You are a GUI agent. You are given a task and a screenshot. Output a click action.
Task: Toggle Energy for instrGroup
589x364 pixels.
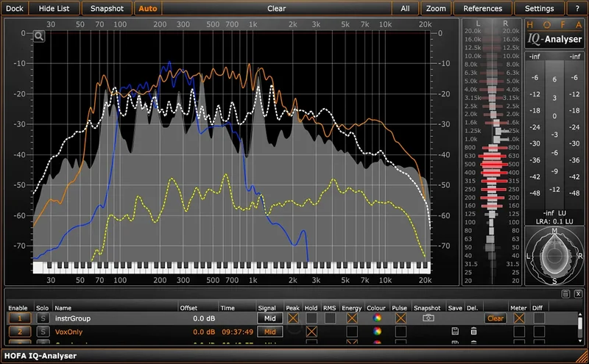point(352,318)
